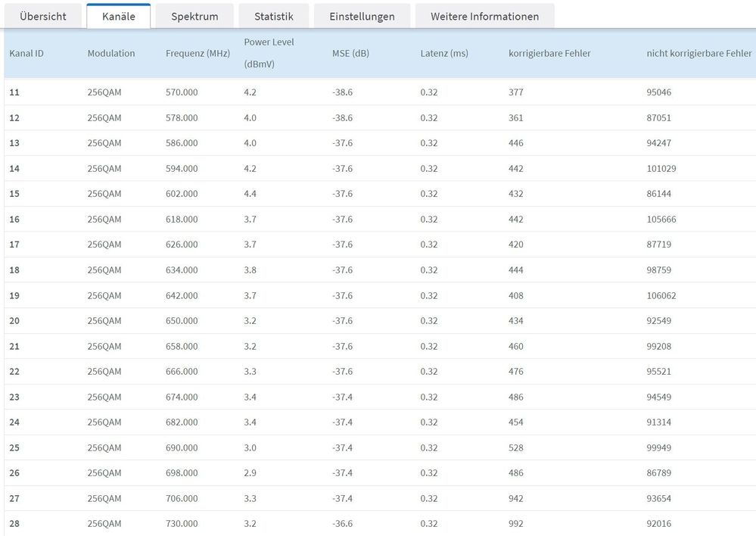The width and height of the screenshot is (756, 536).
Task: Click the korrigierbare Fehler column header
Action: (x=549, y=54)
